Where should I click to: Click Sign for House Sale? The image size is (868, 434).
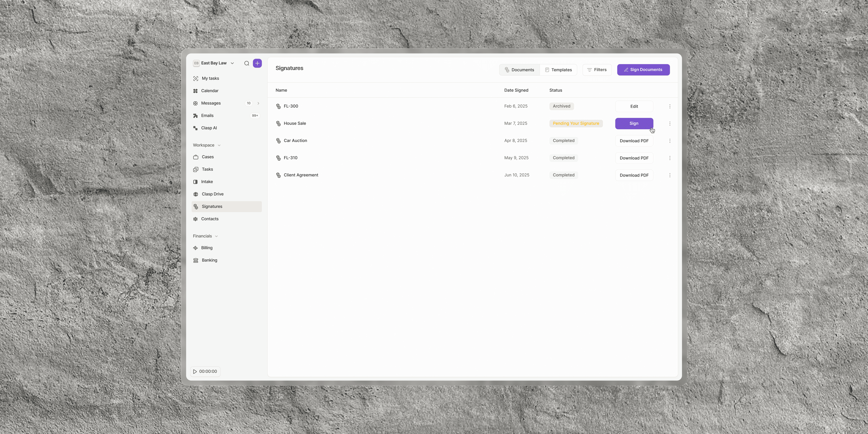(x=634, y=123)
